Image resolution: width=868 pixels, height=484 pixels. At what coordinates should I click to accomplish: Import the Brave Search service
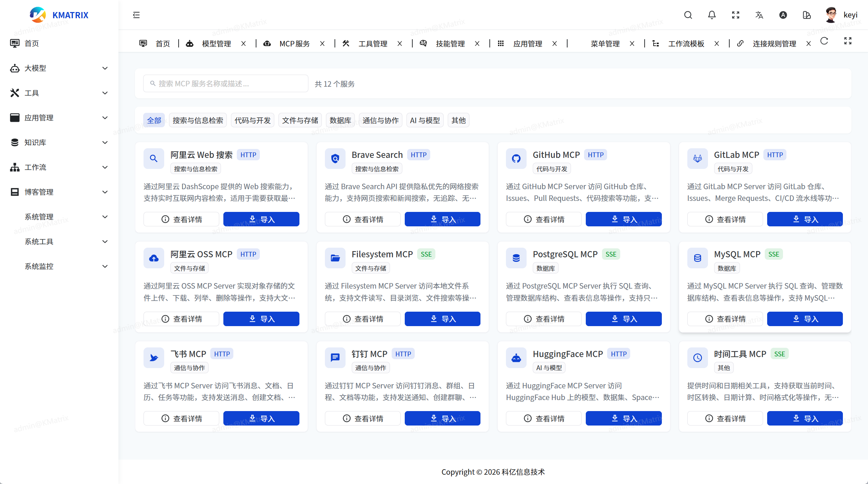coord(443,219)
